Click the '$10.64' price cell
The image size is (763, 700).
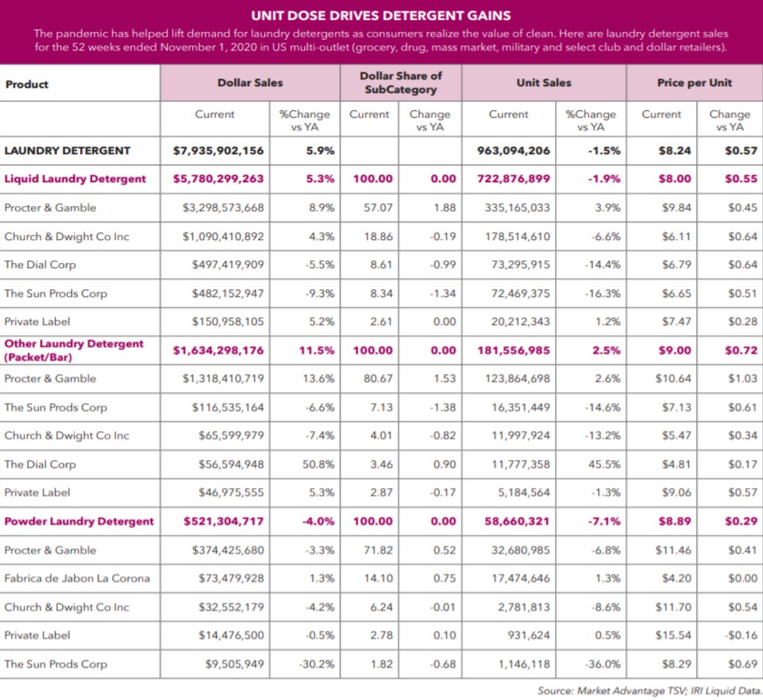tap(673, 379)
